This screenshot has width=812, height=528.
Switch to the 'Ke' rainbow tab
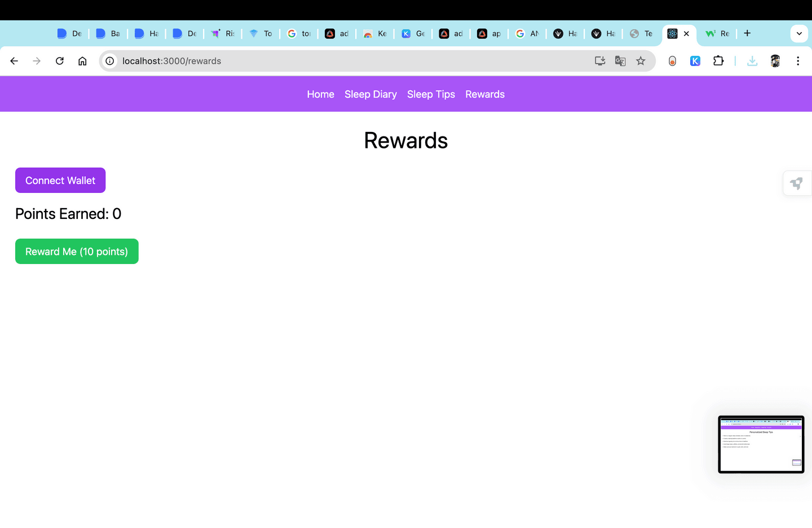tap(375, 34)
